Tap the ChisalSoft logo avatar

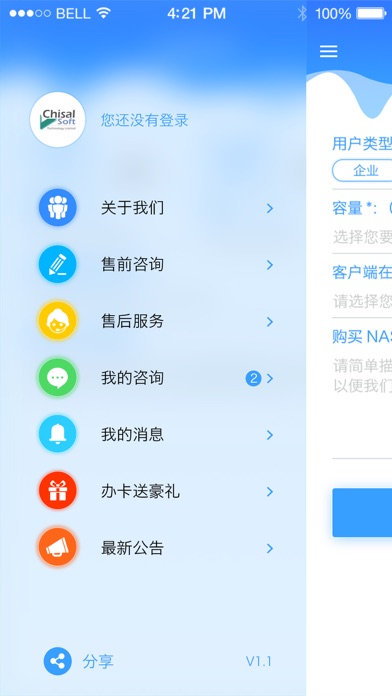coord(58,120)
